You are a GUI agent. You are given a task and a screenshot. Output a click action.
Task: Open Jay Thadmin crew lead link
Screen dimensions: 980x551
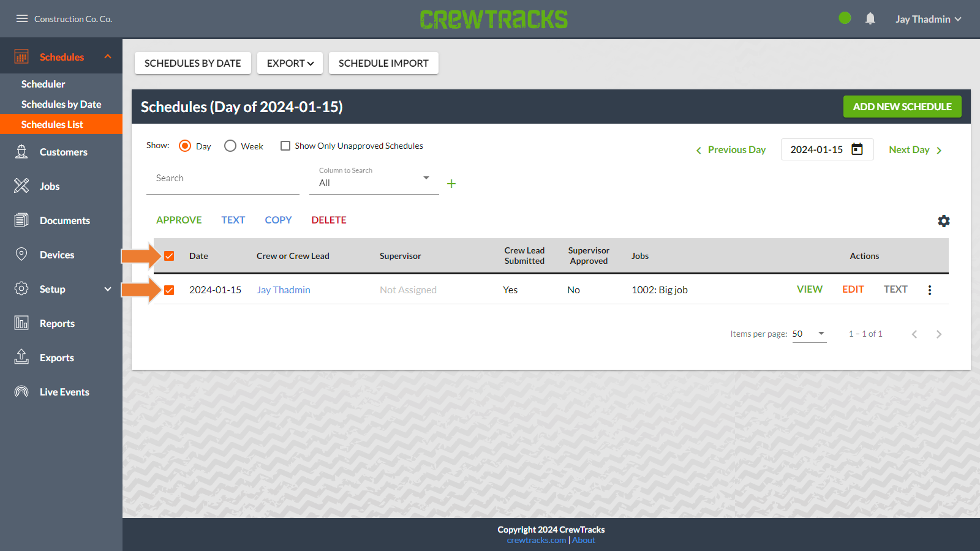[x=284, y=290]
